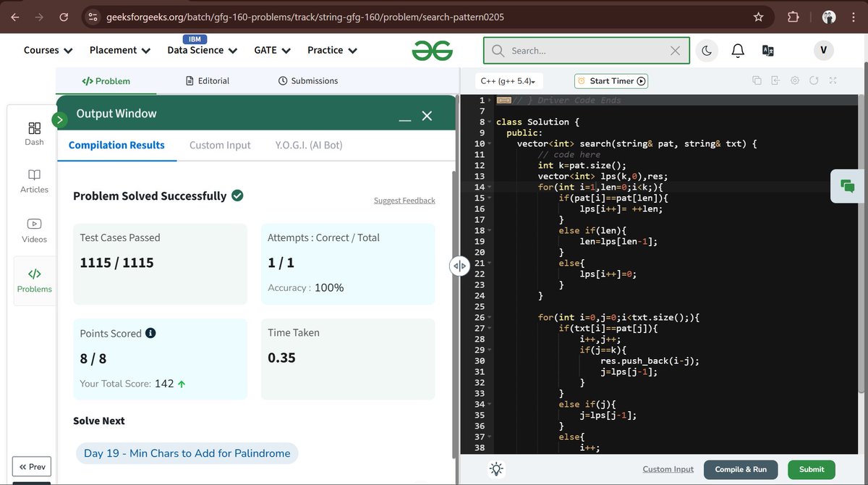Screen dimensions: 868x485
Task: Toggle dark mode with the moon icon
Action: coord(707,51)
